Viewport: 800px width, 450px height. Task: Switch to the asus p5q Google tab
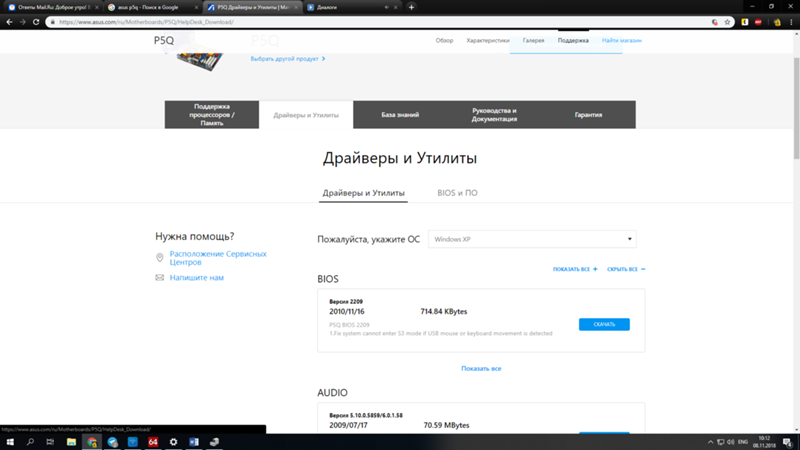point(152,8)
